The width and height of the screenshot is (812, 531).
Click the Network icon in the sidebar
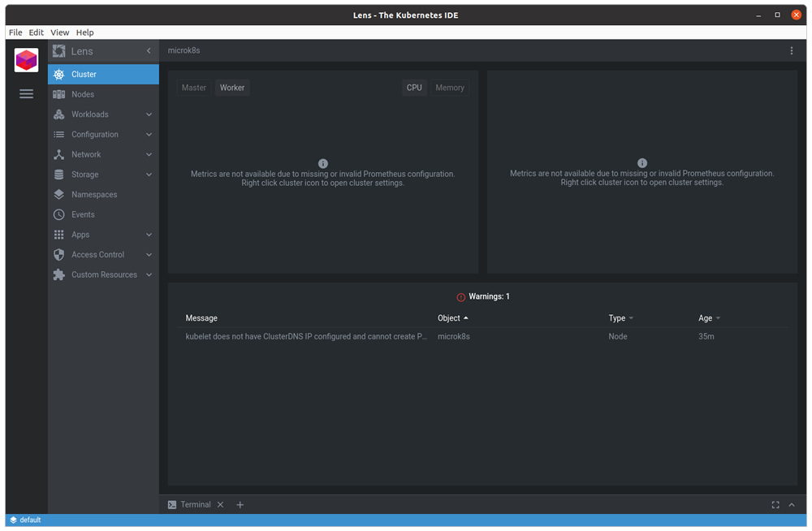(x=59, y=154)
